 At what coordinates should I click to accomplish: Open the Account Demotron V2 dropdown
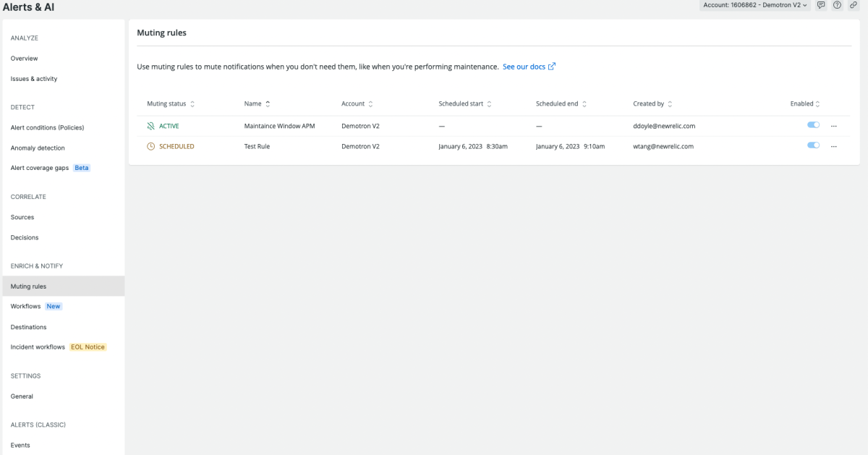coord(755,5)
